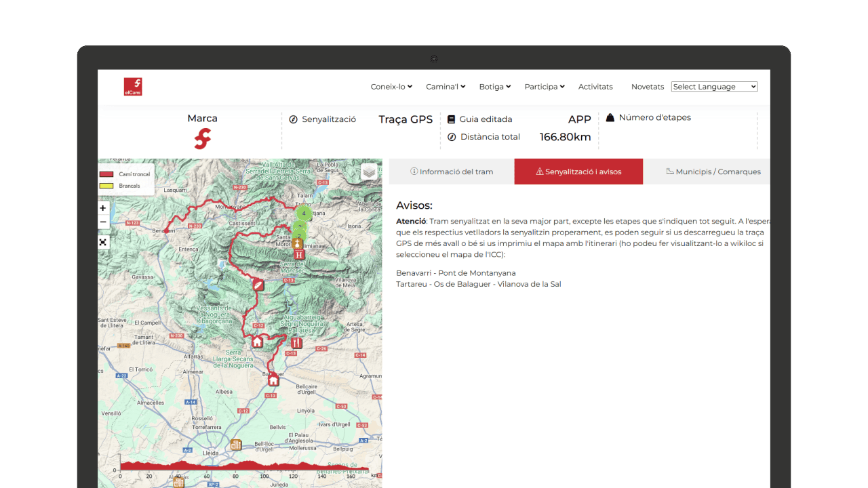The height and width of the screenshot is (488, 868).
Task: Click the compass icon beside Senyalització
Action: (x=294, y=119)
